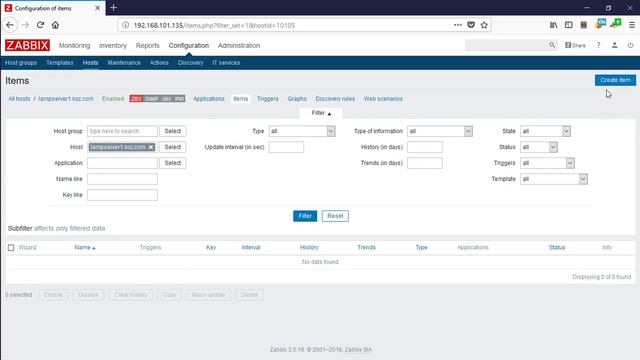The width and height of the screenshot is (640, 360).
Task: Open Zabbix help via the question mark icon
Action: click(x=598, y=45)
